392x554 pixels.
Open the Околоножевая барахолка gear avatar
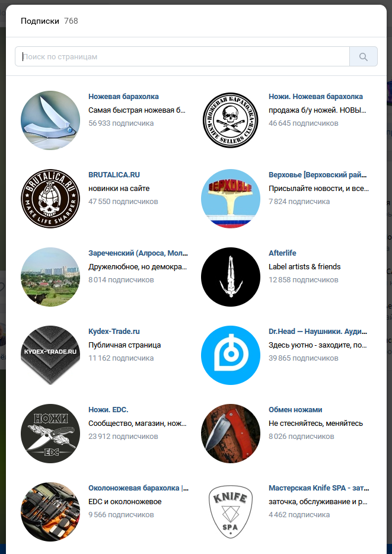(x=50, y=512)
